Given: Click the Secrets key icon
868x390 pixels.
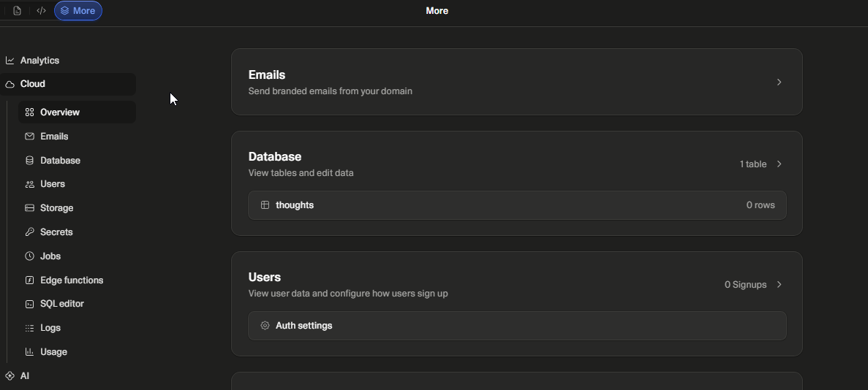Looking at the screenshot, I should point(30,232).
